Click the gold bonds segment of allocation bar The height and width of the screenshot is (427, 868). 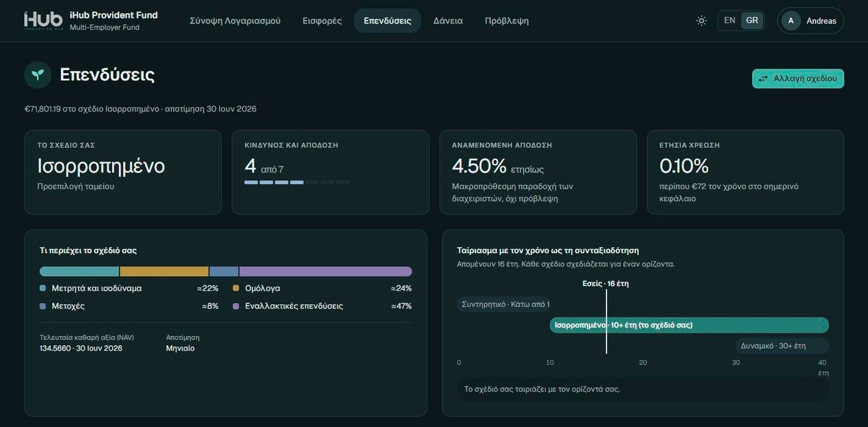click(164, 271)
